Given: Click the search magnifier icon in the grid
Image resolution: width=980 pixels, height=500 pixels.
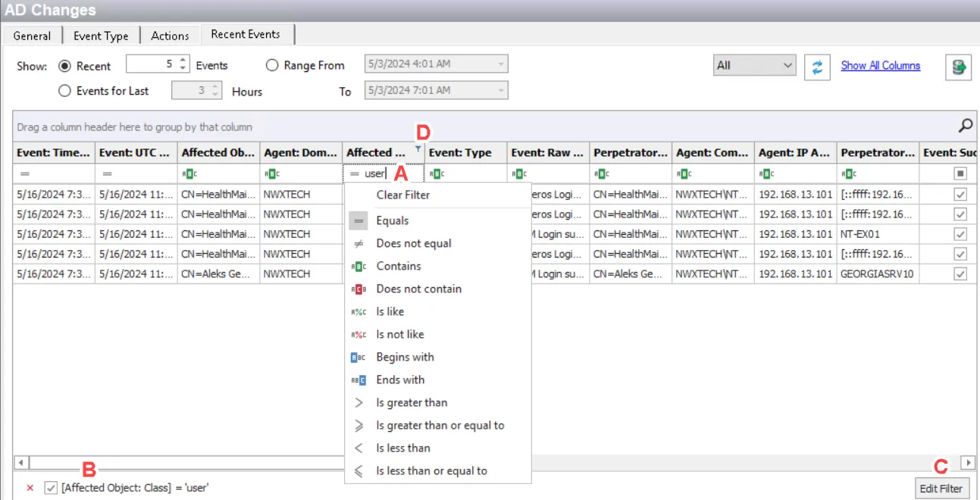Looking at the screenshot, I should point(966,126).
